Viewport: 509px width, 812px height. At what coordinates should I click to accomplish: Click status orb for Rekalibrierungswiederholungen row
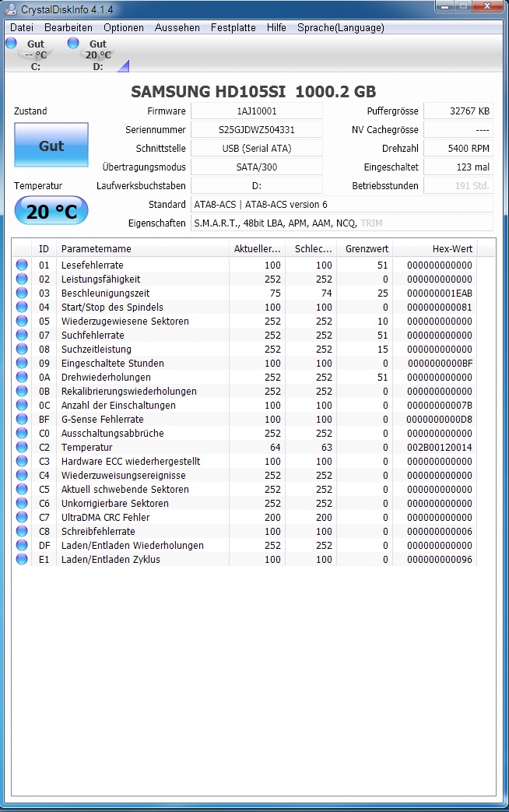[x=22, y=391]
